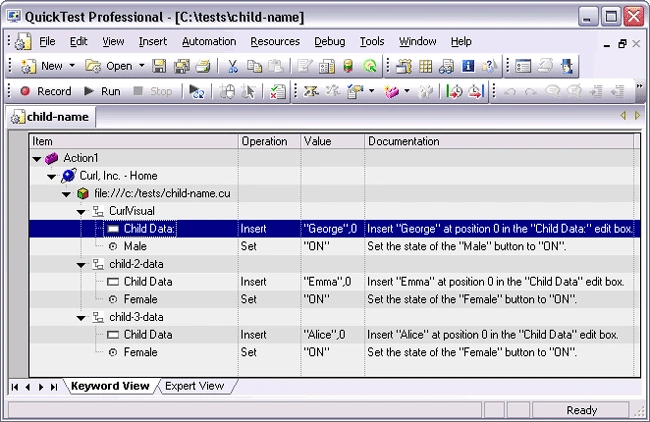
Task: Click the tab scroll left arrow
Action: pyautogui.click(x=623, y=116)
